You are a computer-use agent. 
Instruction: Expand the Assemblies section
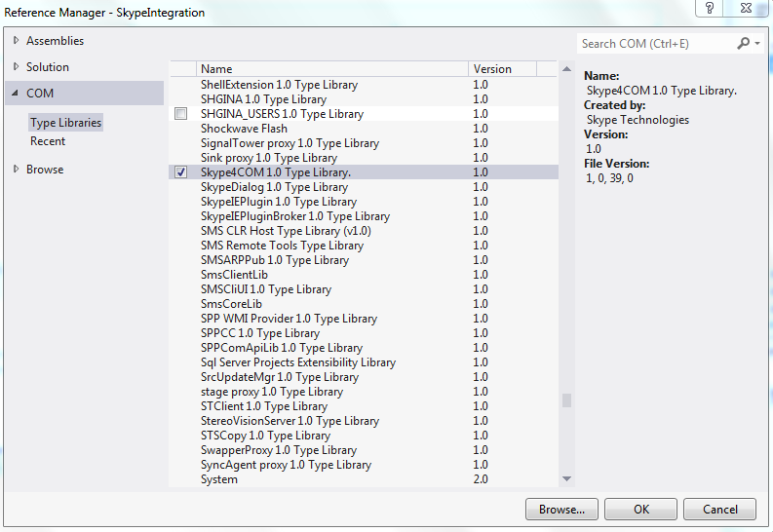pos(16,40)
